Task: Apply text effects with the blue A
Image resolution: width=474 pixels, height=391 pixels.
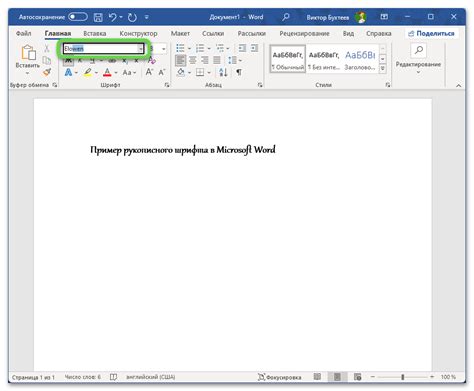Action: point(68,72)
